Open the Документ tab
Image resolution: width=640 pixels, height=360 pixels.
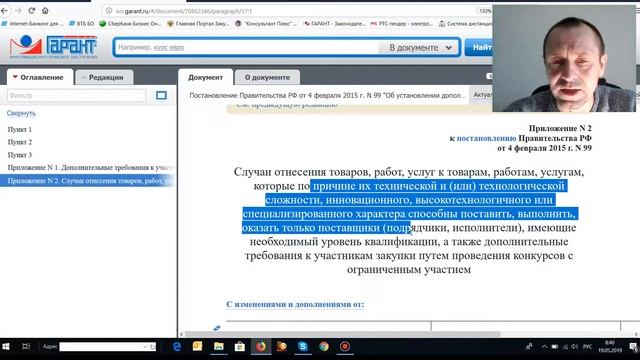205,77
